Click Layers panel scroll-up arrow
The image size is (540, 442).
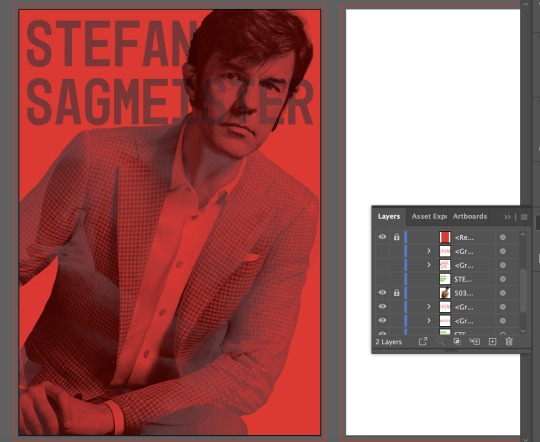523,234
